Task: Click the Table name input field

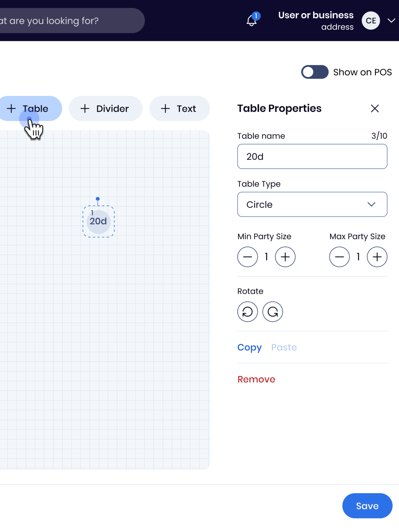Action: click(x=312, y=156)
